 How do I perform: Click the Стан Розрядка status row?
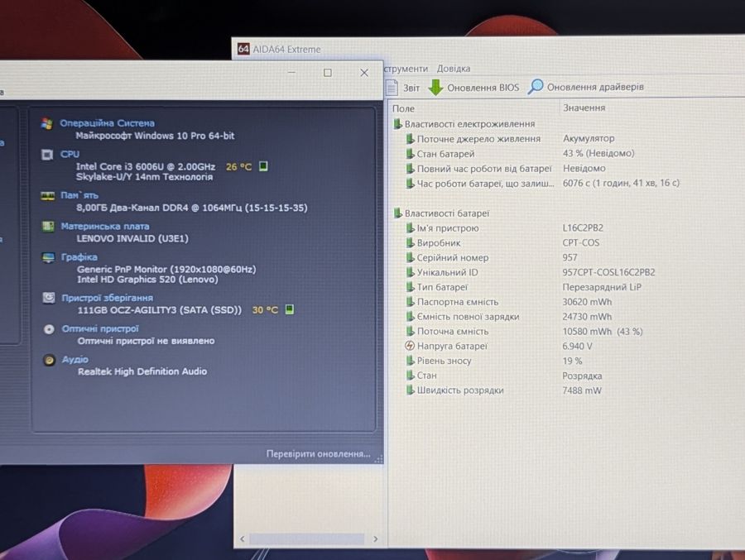click(503, 376)
